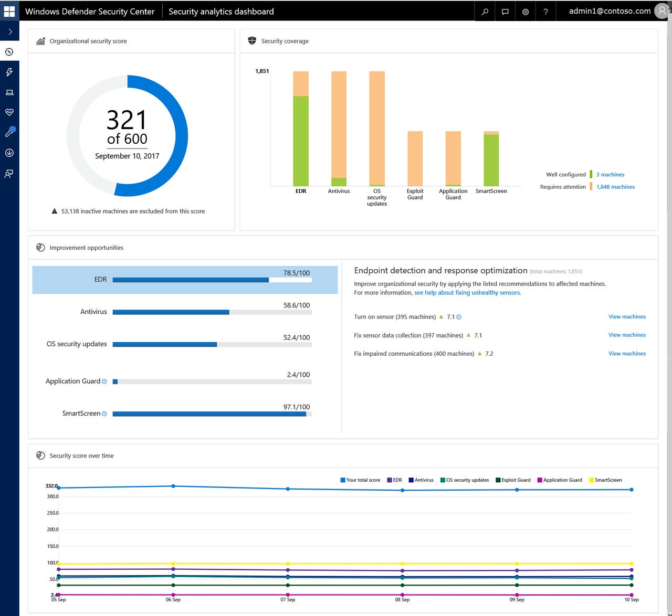Send feedback using the chat bubble icon
The height and width of the screenshot is (616, 672).
pyautogui.click(x=505, y=11)
